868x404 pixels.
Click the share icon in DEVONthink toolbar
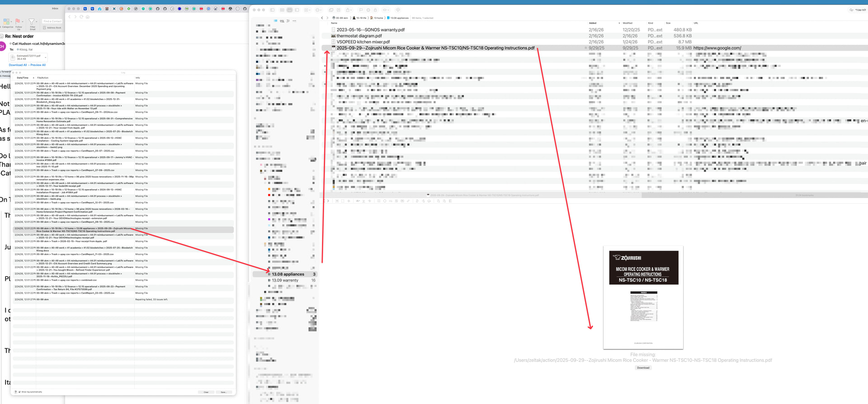(x=348, y=10)
